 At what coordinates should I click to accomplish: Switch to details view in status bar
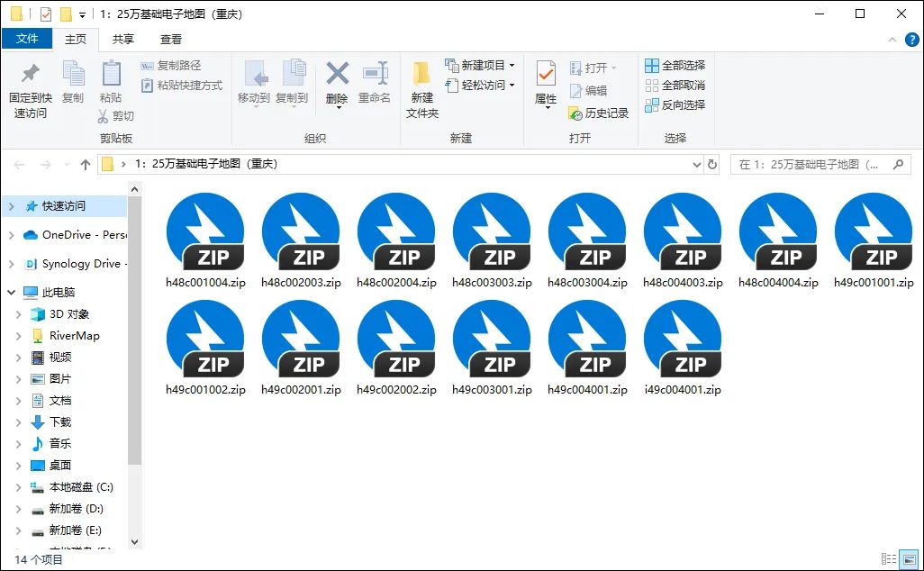click(x=889, y=559)
